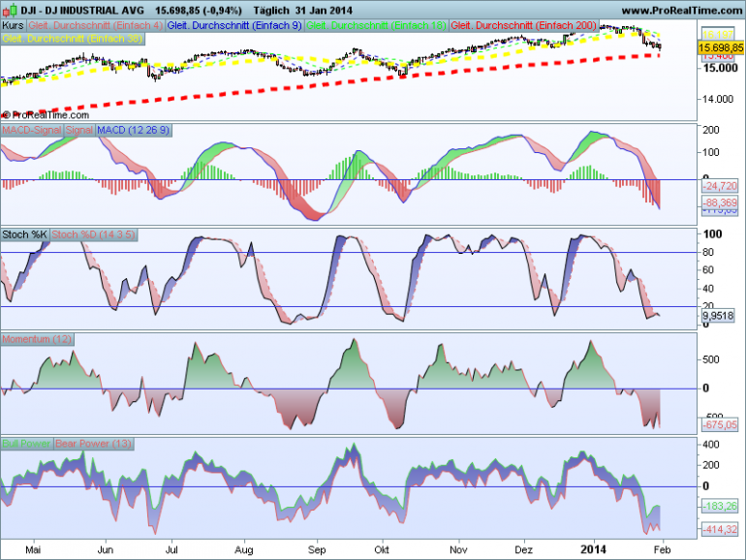Click the Stoch %K indicator label

[25, 234]
